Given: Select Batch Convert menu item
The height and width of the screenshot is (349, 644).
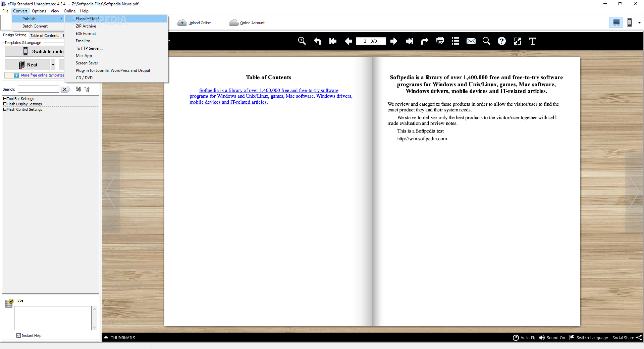Looking at the screenshot, I should 38,26.
